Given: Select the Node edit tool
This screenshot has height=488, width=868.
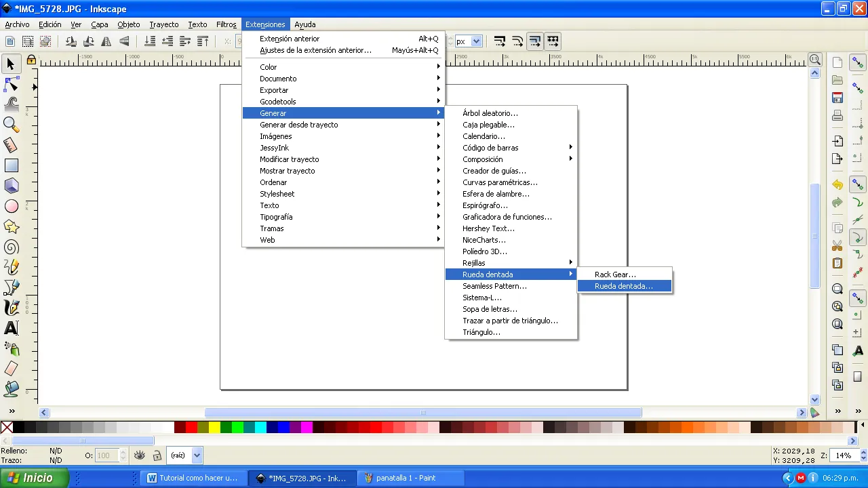Looking at the screenshot, I should pyautogui.click(x=11, y=84).
